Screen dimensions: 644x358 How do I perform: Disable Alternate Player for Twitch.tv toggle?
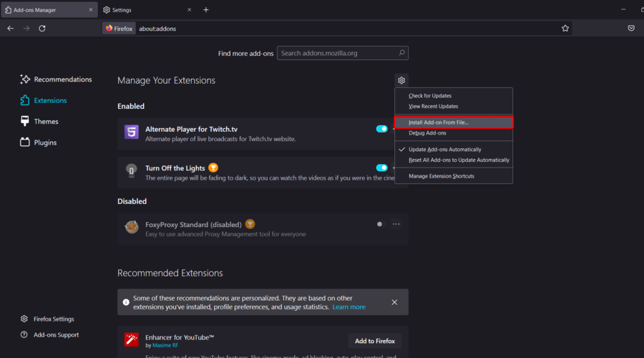[381, 129]
